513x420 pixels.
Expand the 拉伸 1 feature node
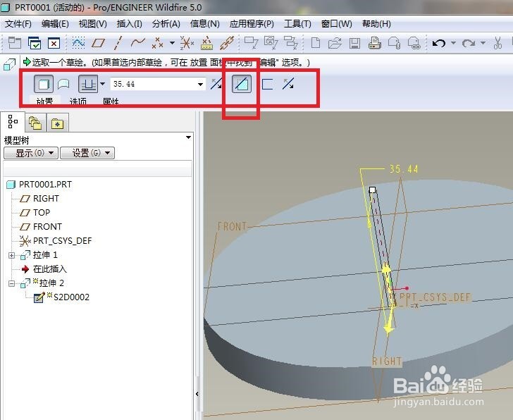[11, 255]
